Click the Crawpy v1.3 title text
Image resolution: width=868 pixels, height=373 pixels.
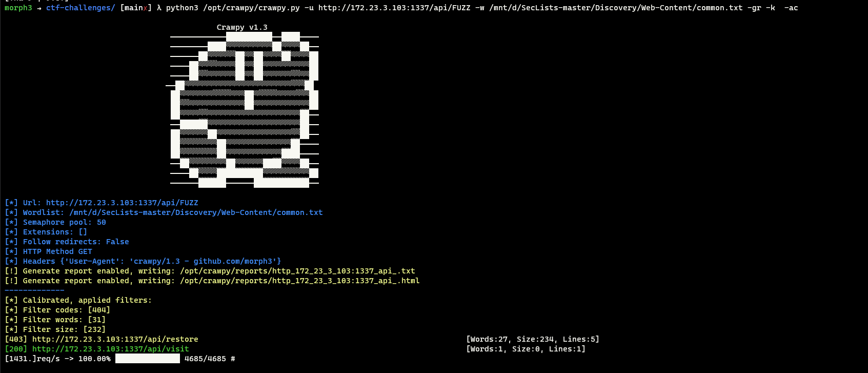pos(242,27)
